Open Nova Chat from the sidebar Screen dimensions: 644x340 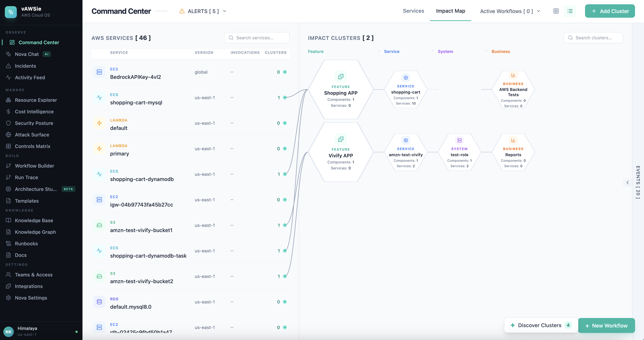coord(27,54)
